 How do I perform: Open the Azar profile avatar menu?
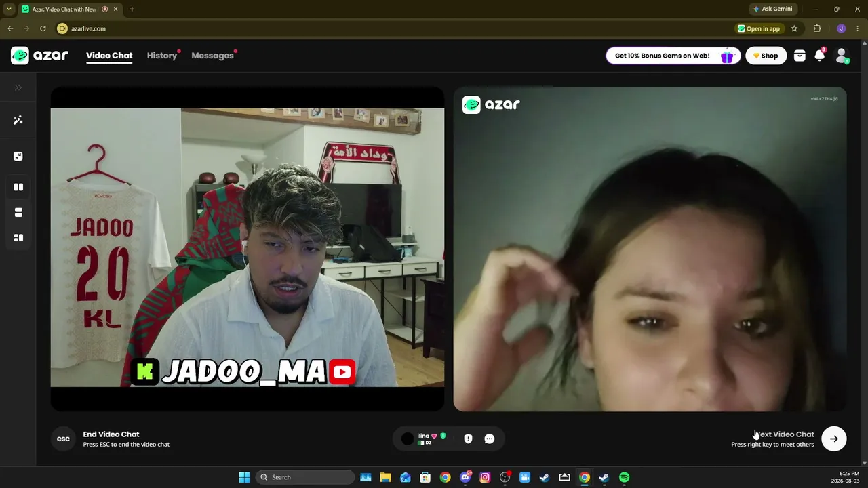[x=842, y=56]
